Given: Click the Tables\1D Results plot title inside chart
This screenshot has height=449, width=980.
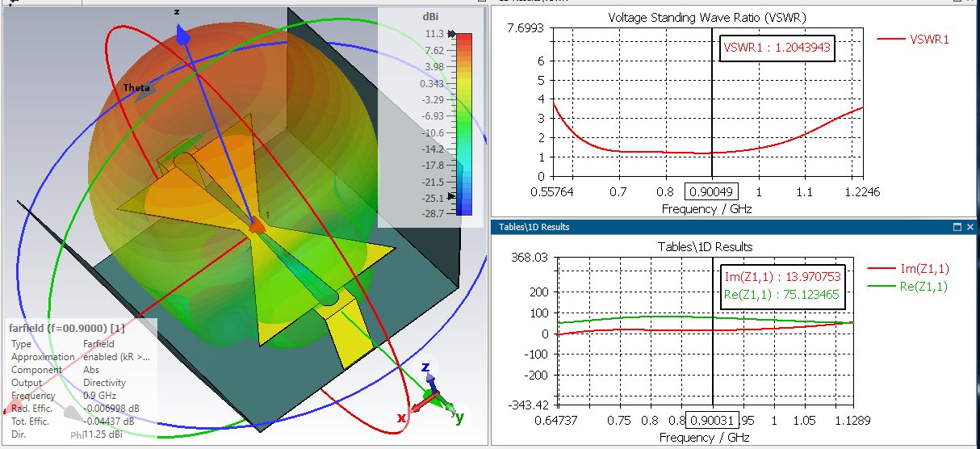Looking at the screenshot, I should (706, 246).
